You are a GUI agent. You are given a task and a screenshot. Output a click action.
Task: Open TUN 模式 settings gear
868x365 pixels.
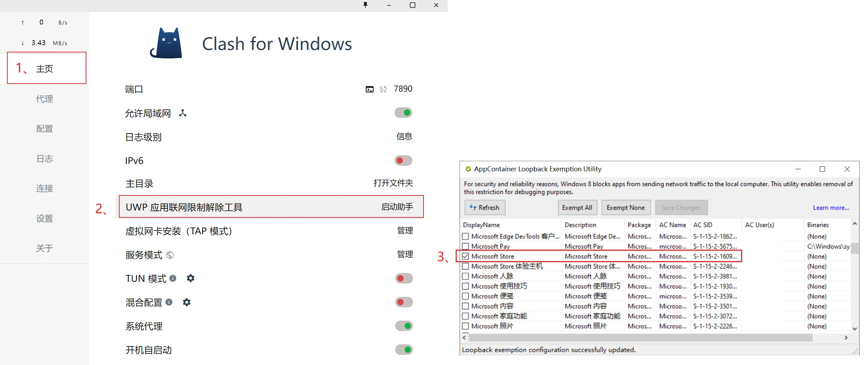pyautogui.click(x=191, y=278)
